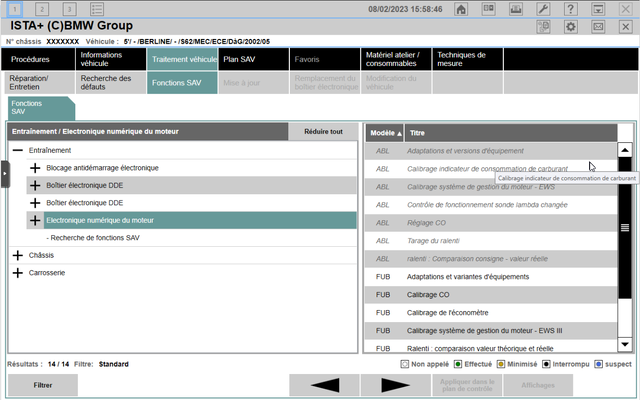Open the Techniques de mesure tab

click(467, 59)
